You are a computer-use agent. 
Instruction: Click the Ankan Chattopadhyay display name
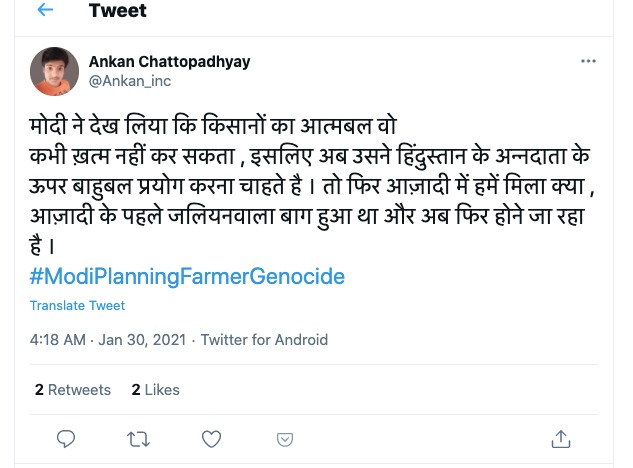click(x=169, y=61)
